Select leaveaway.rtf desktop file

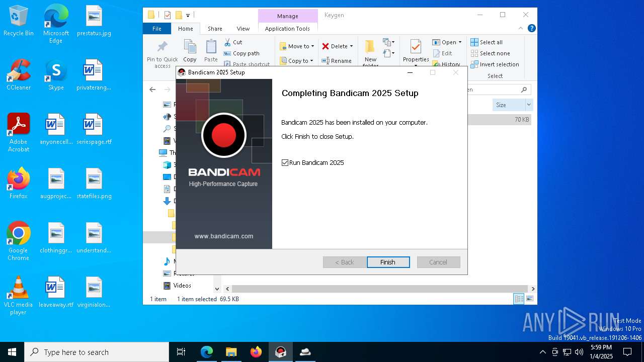click(x=56, y=293)
